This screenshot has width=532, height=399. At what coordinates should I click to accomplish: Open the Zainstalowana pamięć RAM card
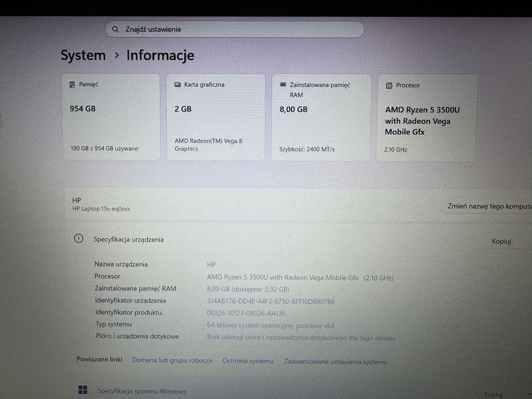(321, 117)
